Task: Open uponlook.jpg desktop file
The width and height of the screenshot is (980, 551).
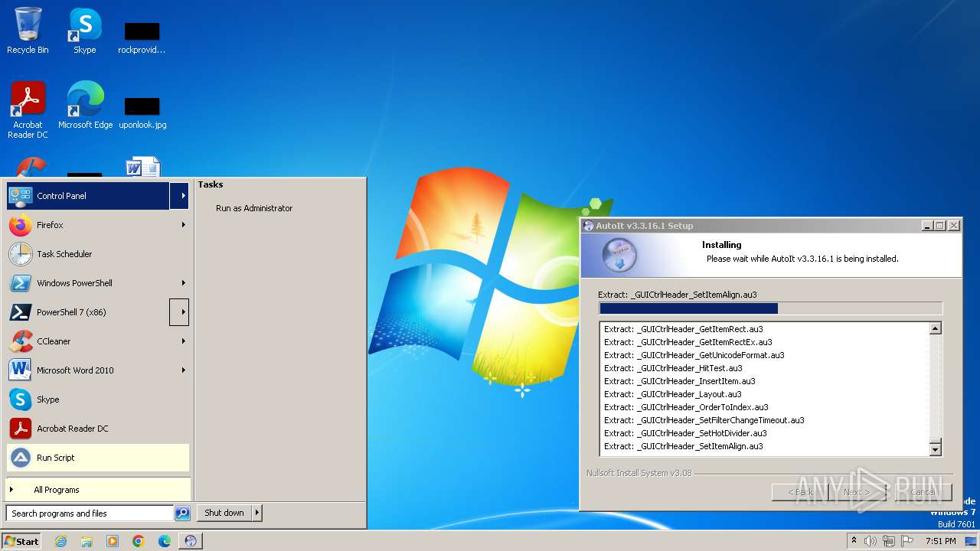Action: point(142,113)
